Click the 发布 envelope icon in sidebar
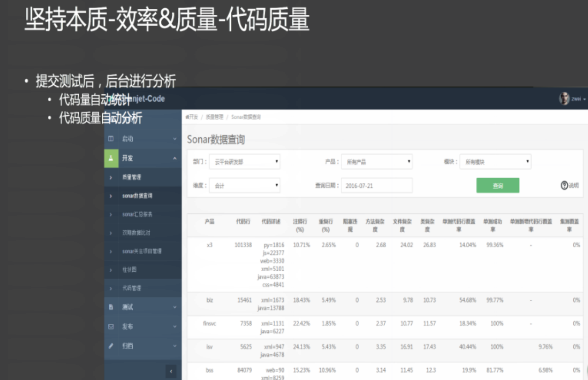This screenshot has width=588, height=380. (111, 327)
